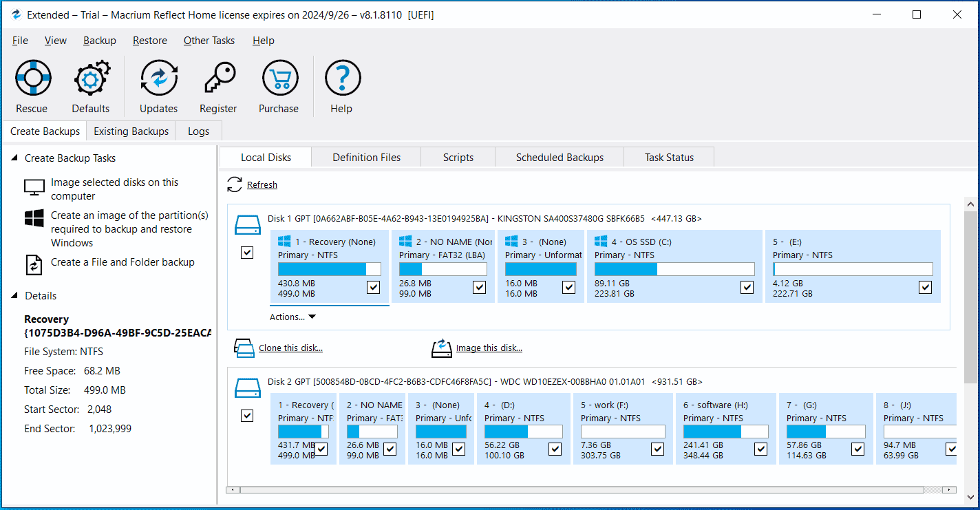Click the horizontal scrollbar below the disk list
980x510 pixels.
click(582, 490)
